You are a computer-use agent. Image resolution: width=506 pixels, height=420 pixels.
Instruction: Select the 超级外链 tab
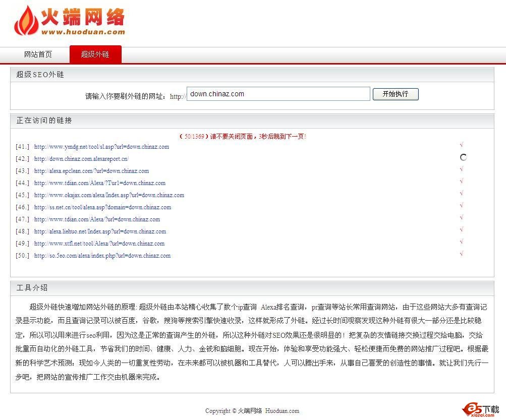point(95,54)
